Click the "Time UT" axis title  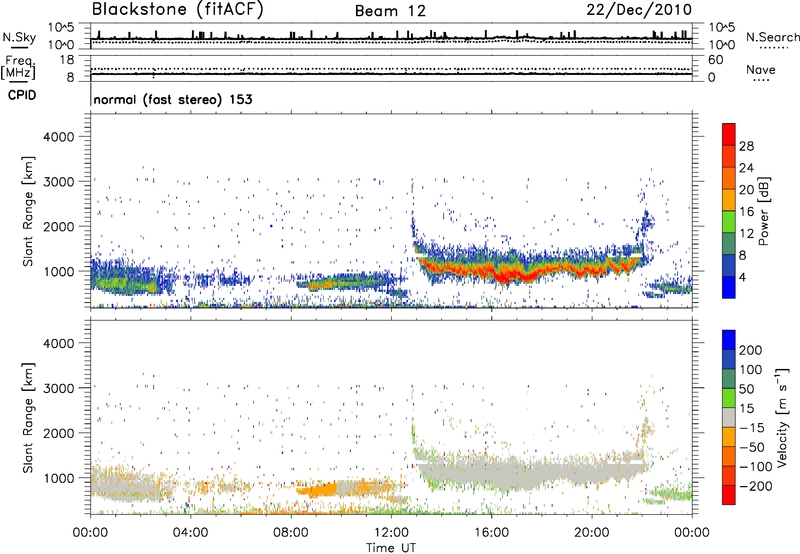click(x=391, y=547)
